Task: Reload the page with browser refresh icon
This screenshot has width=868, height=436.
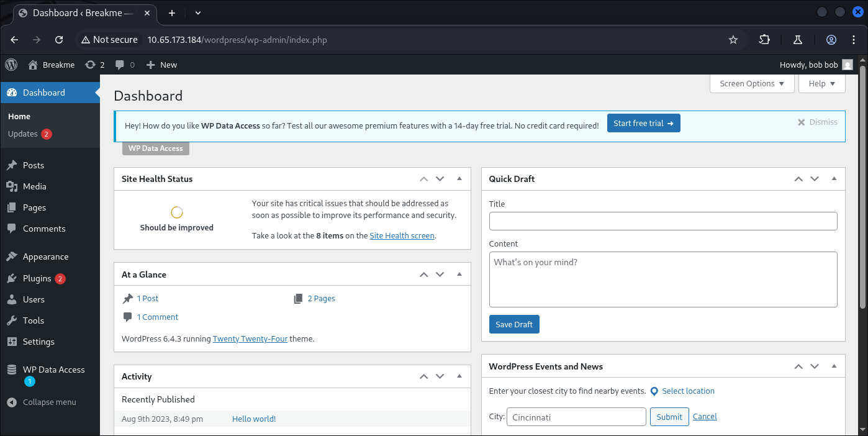Action: (x=59, y=40)
